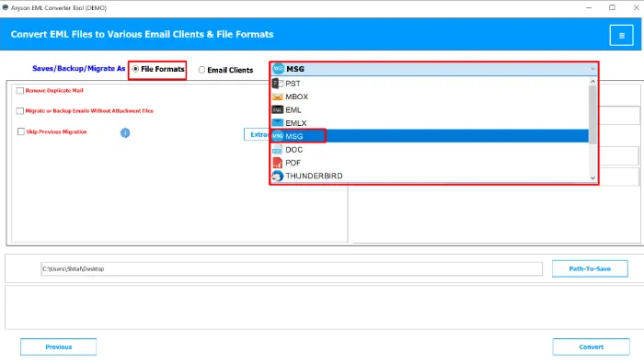Choose DOC from the format list
Viewport: 644px width, 364px height.
click(430, 150)
